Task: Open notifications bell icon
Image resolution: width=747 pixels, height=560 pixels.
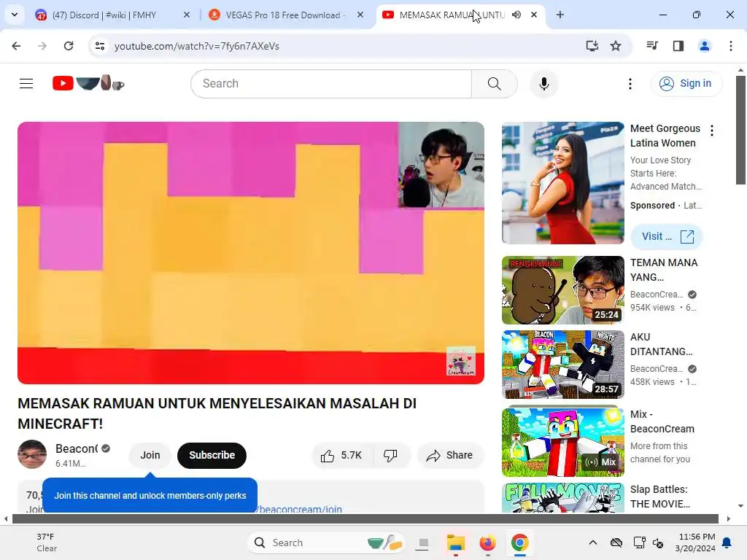Action: 727,542
